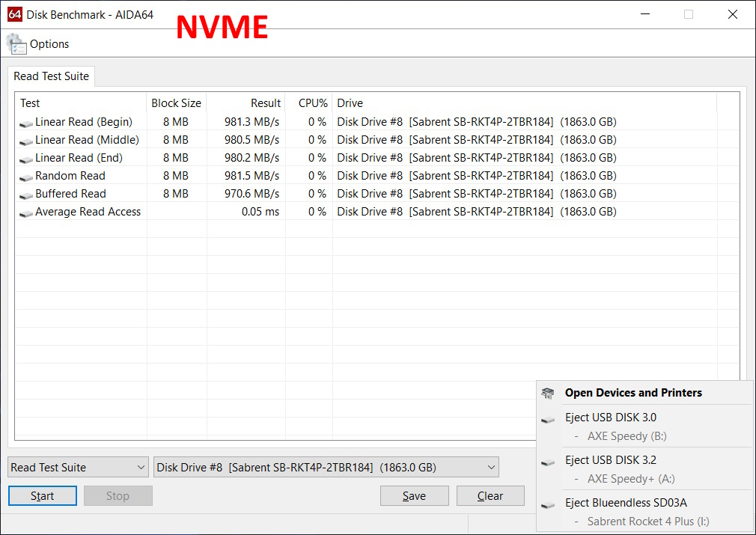756x535 pixels.
Task: Click the Linear Read (Begin) drive icon
Action: 26,124
